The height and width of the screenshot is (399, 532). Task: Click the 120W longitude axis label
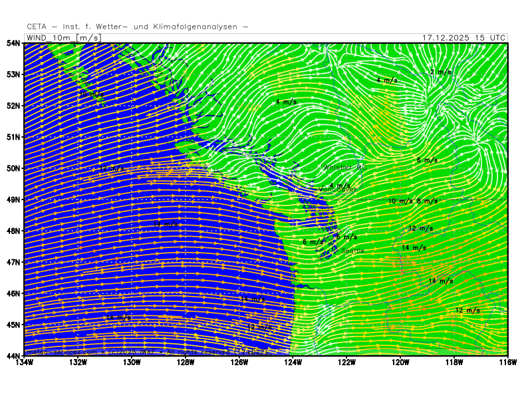pos(400,363)
